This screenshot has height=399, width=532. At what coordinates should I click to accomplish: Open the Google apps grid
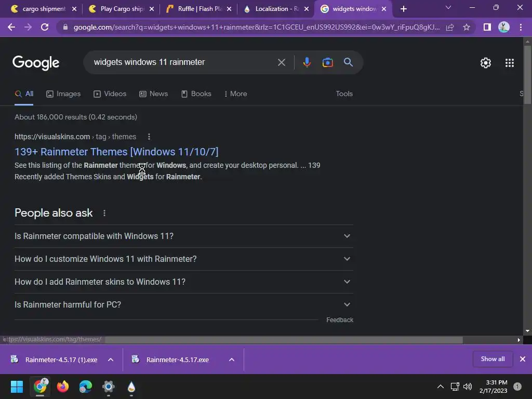click(x=509, y=63)
